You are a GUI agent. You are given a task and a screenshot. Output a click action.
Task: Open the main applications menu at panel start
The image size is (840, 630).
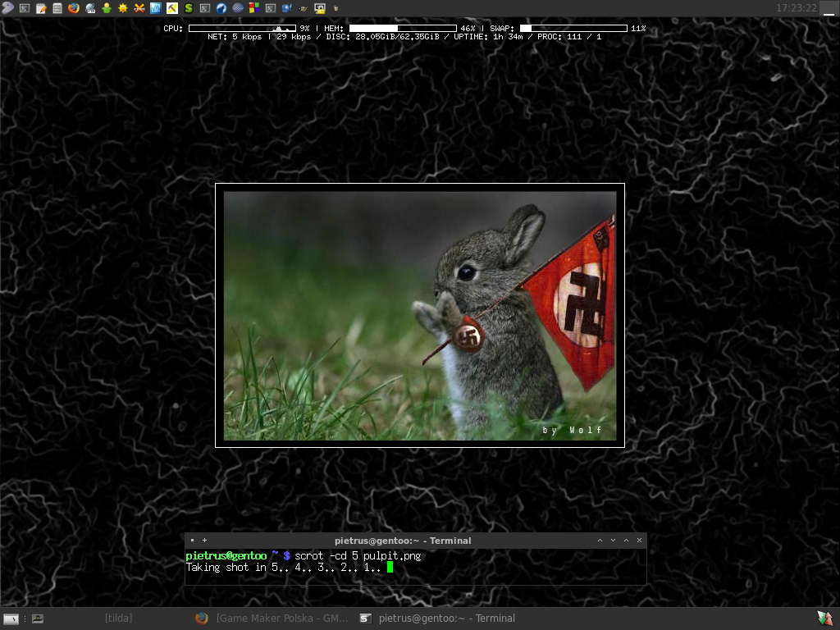[x=8, y=8]
